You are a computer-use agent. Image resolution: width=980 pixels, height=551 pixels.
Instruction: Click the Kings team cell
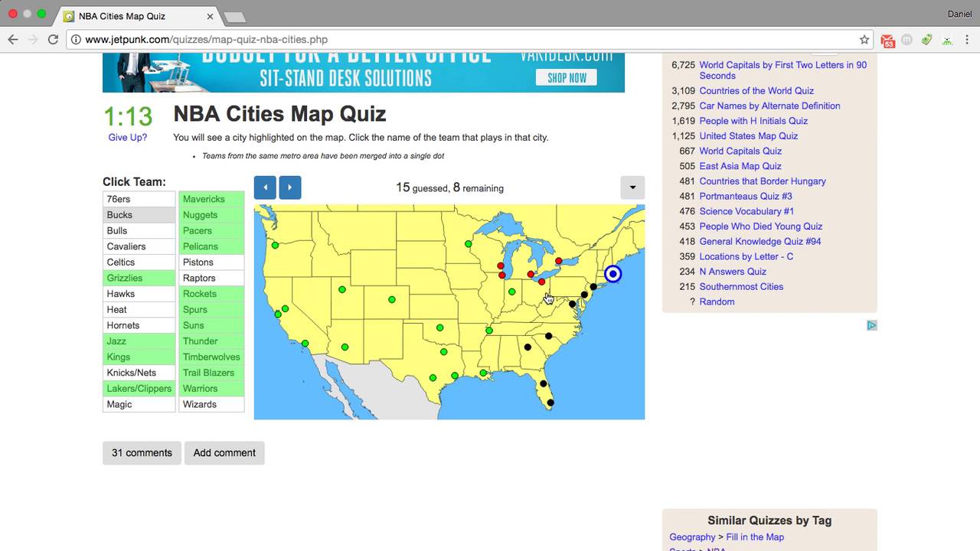click(x=139, y=357)
